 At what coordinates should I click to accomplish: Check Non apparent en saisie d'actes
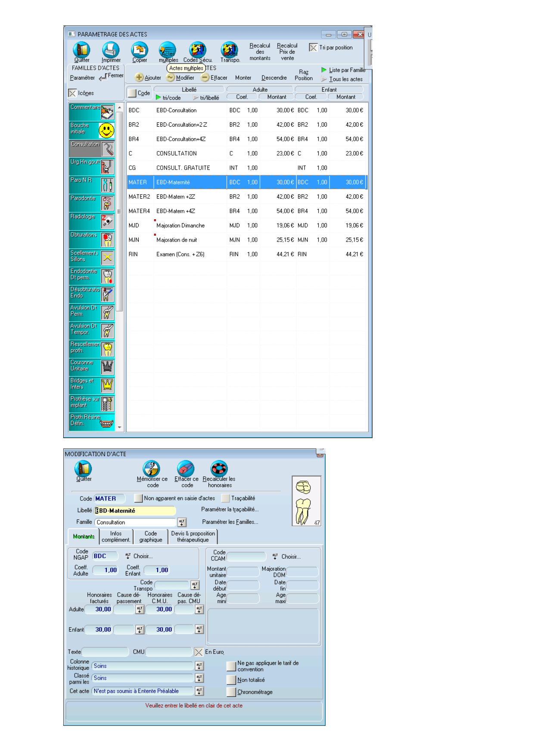[x=138, y=498]
